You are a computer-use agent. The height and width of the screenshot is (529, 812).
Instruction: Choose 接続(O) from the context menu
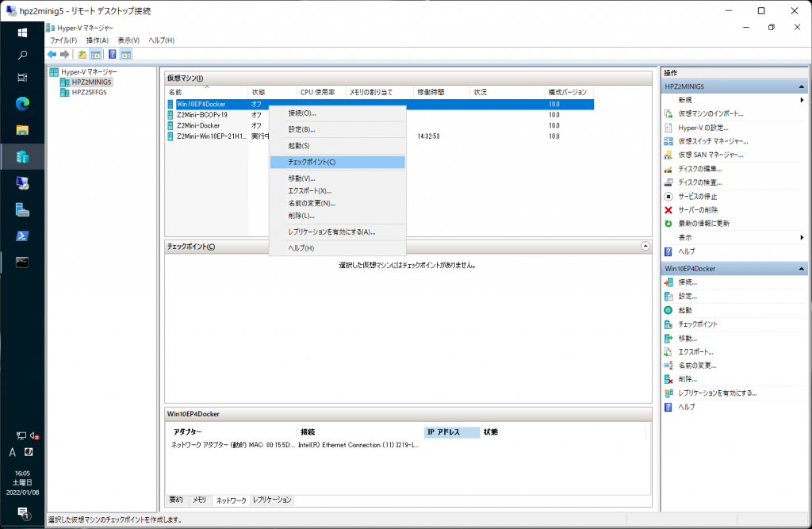coord(337,113)
